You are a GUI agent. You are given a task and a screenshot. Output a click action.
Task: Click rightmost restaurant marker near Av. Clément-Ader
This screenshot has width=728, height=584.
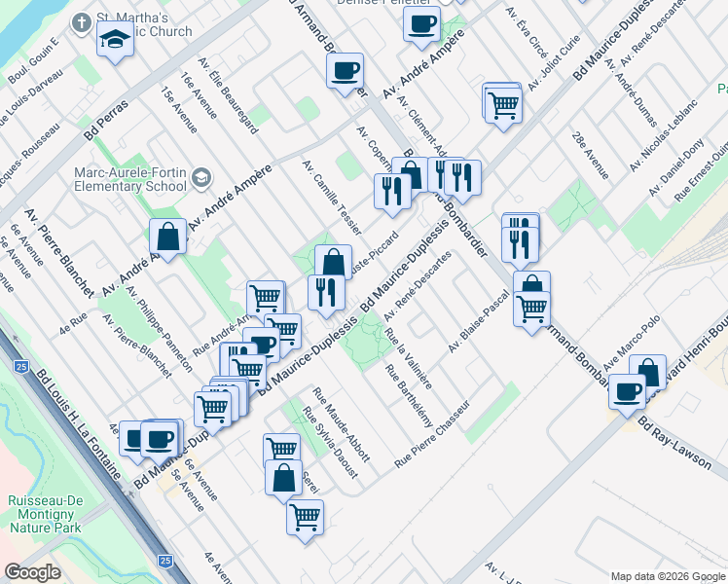pyautogui.click(x=462, y=181)
